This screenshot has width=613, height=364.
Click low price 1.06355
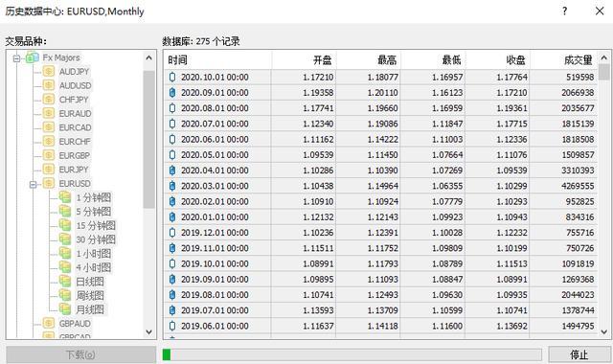(x=447, y=186)
